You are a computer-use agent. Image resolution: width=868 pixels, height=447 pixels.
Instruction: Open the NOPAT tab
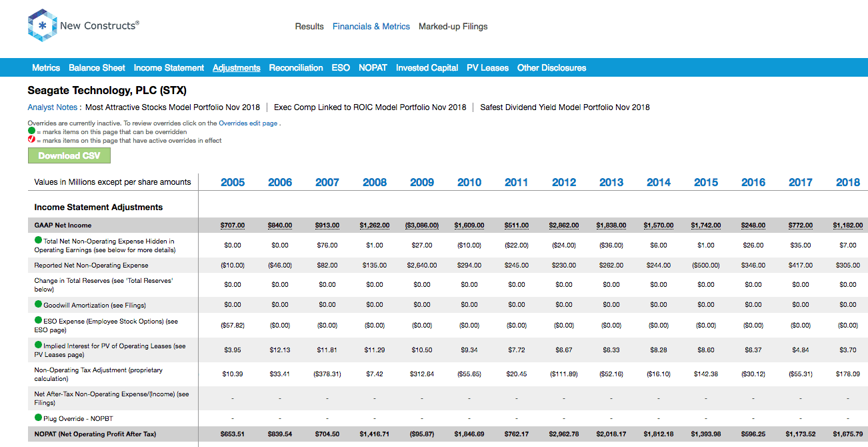(x=373, y=68)
